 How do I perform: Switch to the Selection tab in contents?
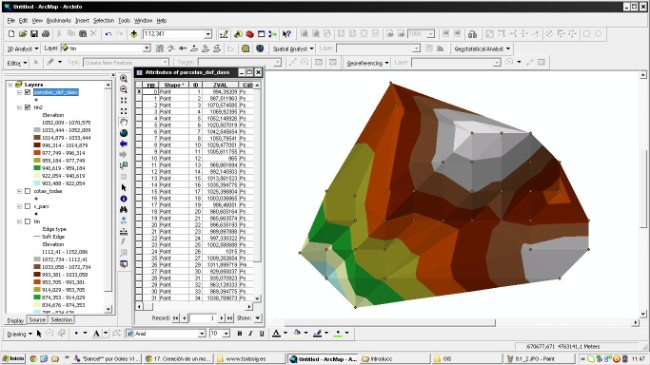61,320
